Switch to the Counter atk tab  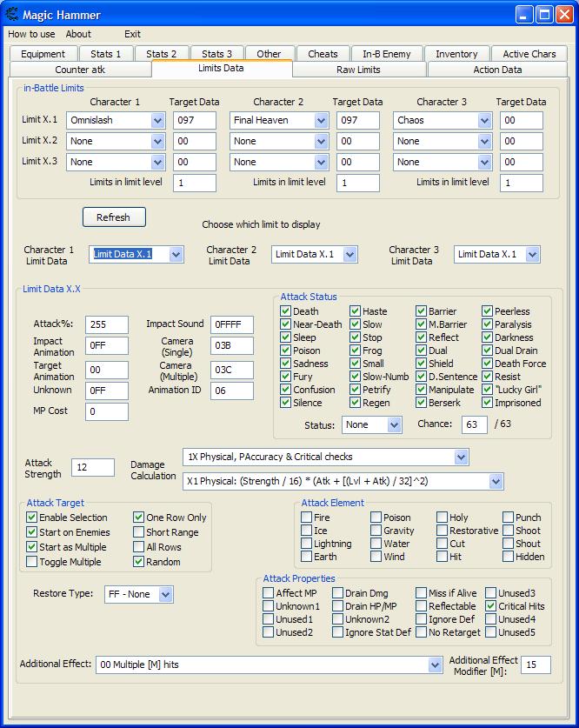tap(80, 70)
